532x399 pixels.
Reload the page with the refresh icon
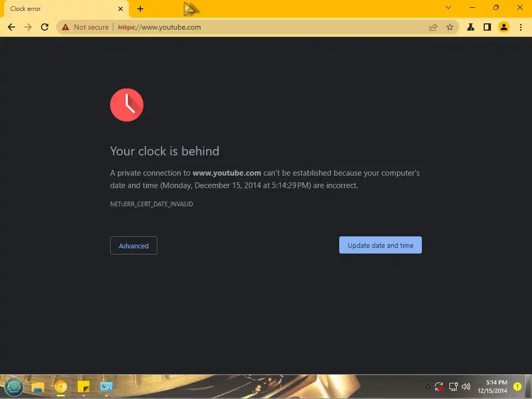pyautogui.click(x=45, y=27)
